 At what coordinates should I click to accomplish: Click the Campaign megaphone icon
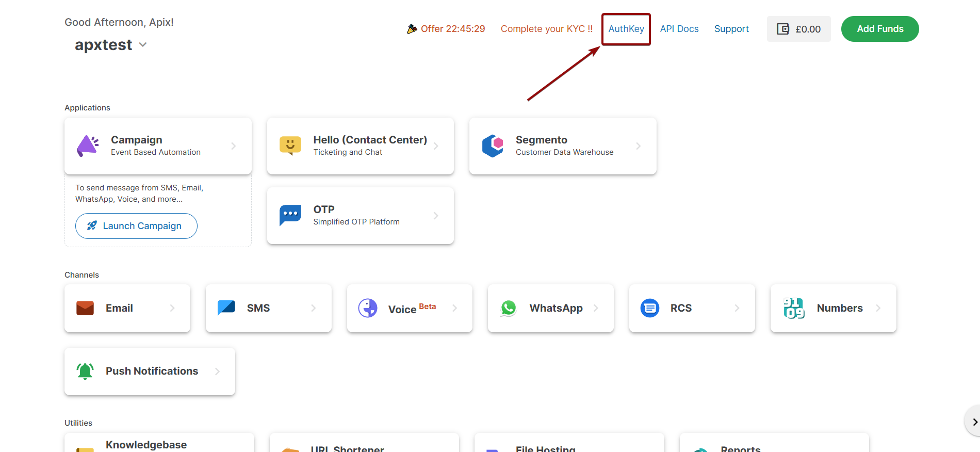click(88, 146)
